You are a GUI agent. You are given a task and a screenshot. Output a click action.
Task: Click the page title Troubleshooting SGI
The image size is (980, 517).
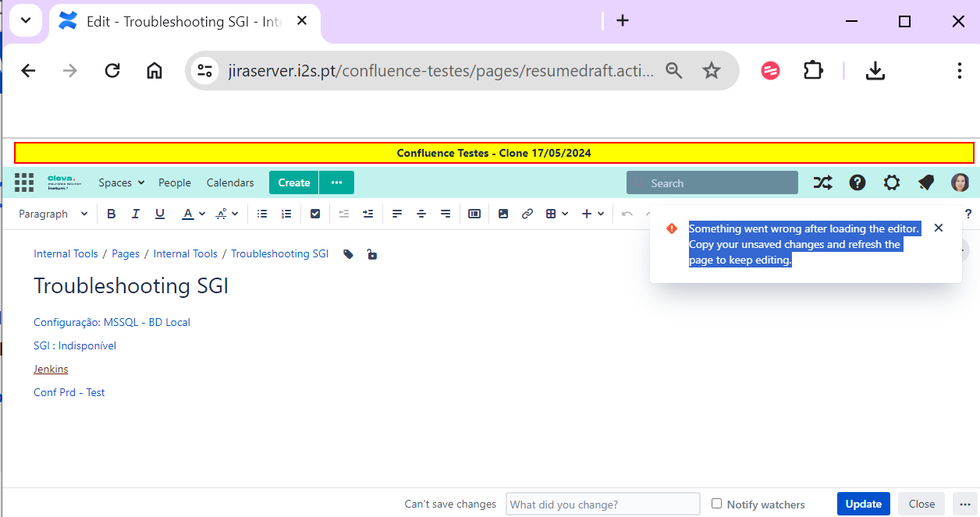click(131, 286)
